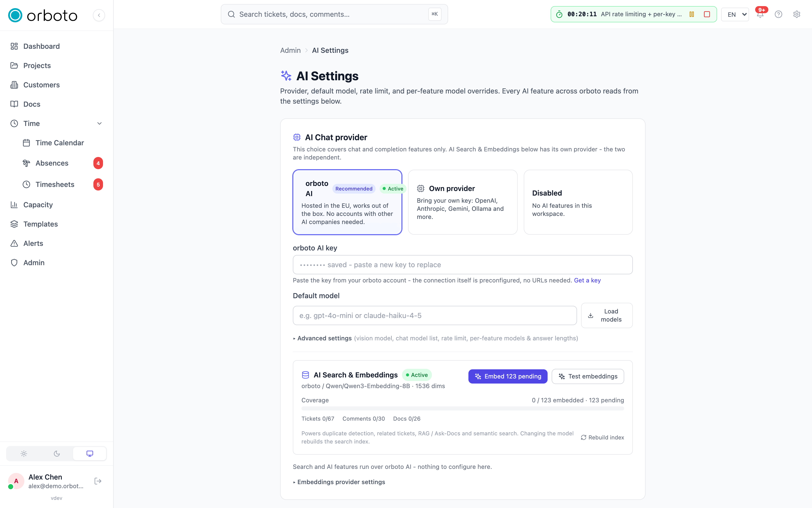
Task: Expand Embeddings provider settings
Action: 339,482
